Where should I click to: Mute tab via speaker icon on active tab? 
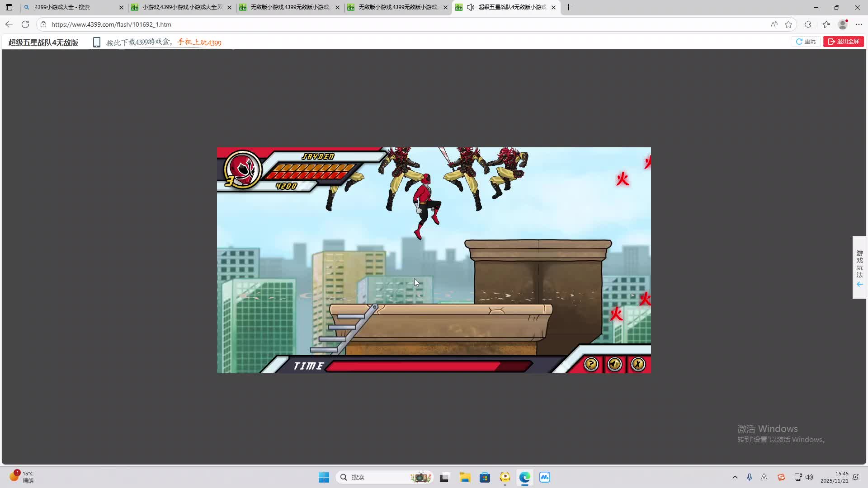471,7
